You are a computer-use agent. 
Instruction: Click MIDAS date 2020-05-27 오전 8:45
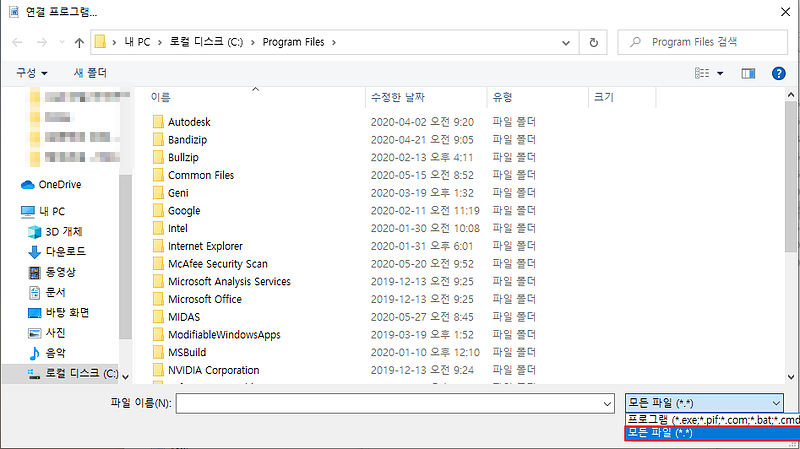click(422, 317)
